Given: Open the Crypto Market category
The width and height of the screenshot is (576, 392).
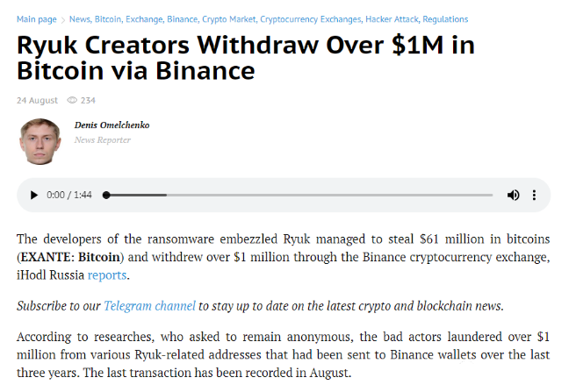Looking at the screenshot, I should coord(229,19).
